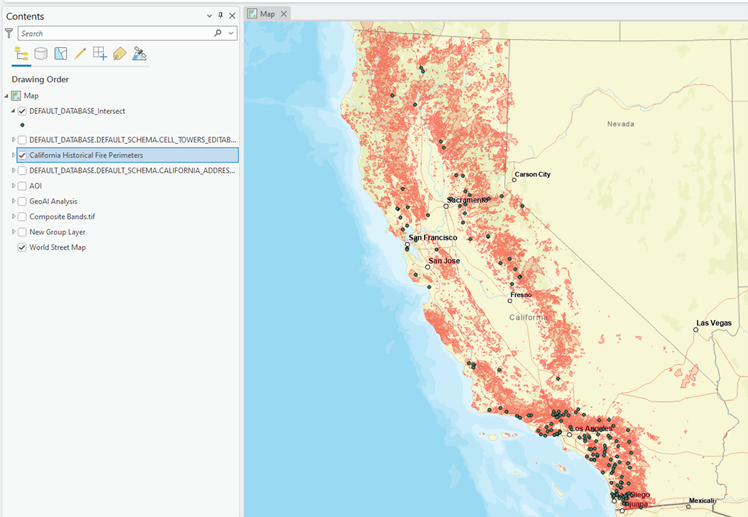
Task: Click the San Jose label on map
Action: coord(444,260)
